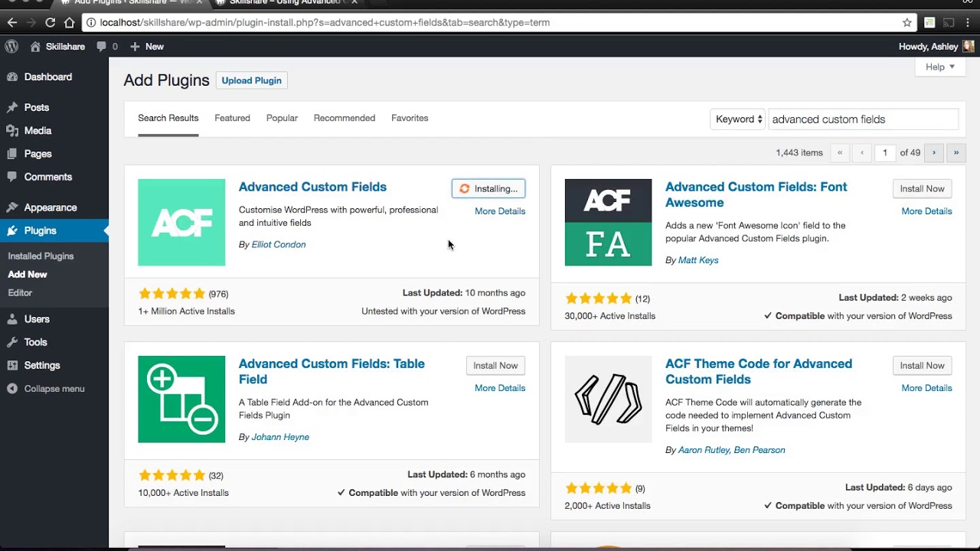Click the browser address bar URL
Screen dimensions: 980x551
click(325, 22)
